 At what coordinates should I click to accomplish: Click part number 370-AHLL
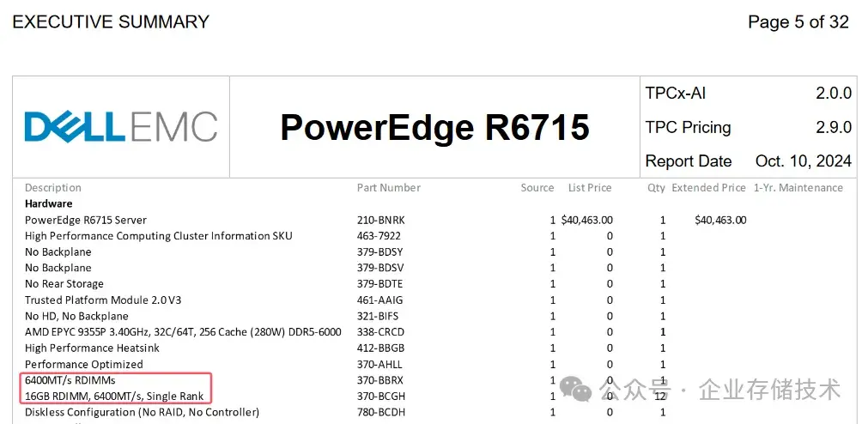[x=379, y=364]
